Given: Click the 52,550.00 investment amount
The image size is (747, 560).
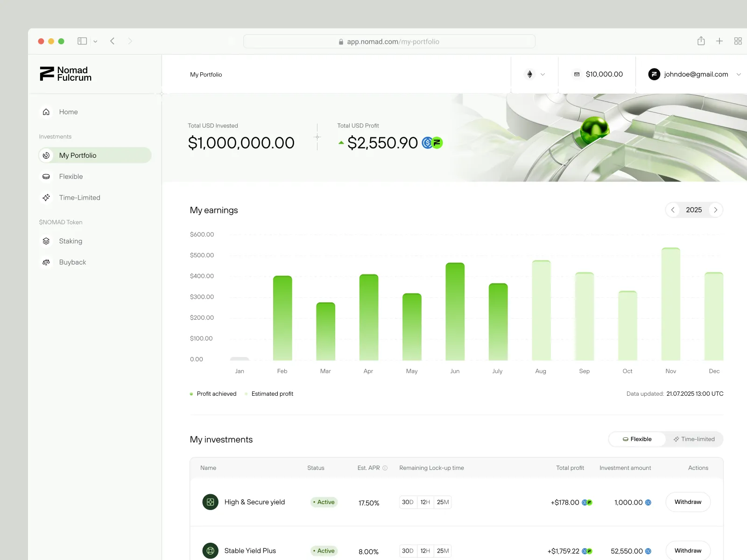Looking at the screenshot, I should [627, 551].
